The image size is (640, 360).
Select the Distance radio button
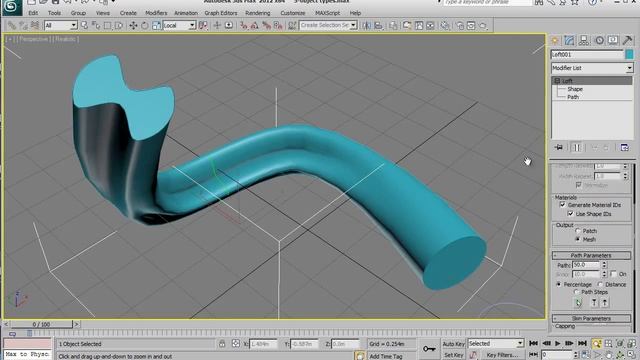pyautogui.click(x=600, y=284)
